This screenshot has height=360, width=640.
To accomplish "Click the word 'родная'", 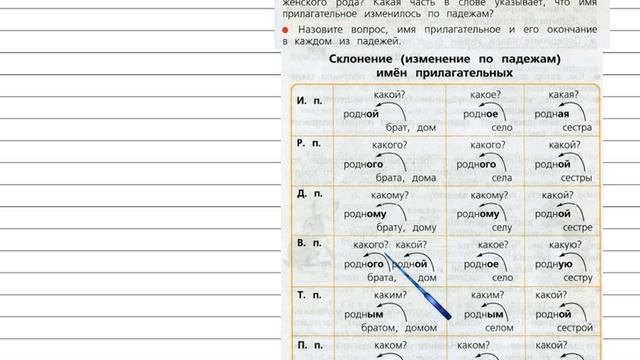I will coord(551,114).
